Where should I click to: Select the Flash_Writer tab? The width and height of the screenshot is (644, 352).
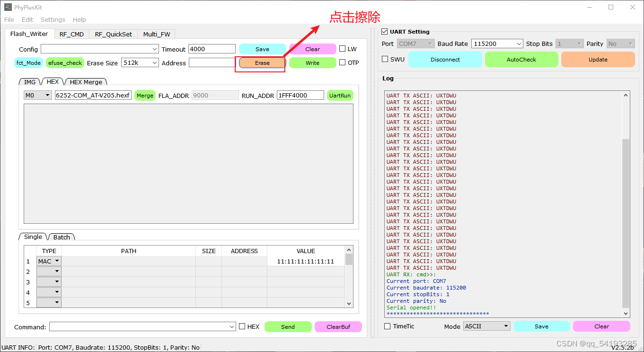point(29,34)
